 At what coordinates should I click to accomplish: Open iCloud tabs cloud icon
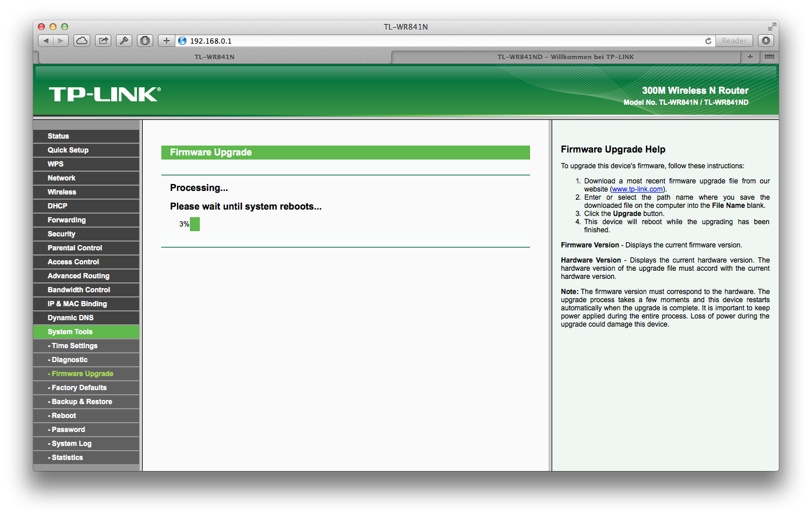coord(82,41)
